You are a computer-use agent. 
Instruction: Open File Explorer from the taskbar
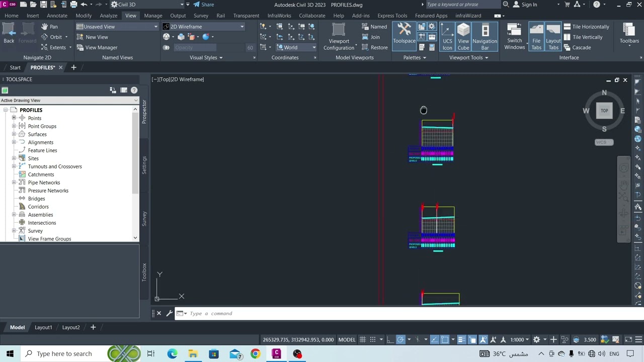point(193,353)
